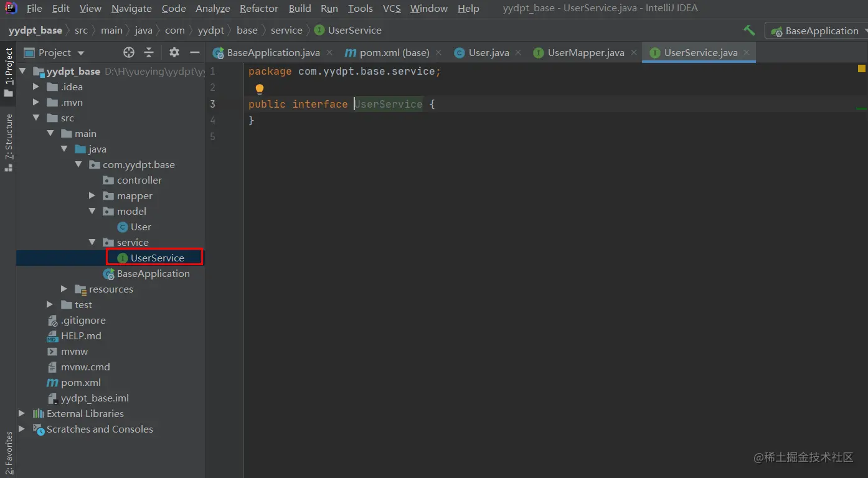Screen dimensions: 868x478
Task: Collapse the yydpt_base root node
Action: pos(23,71)
